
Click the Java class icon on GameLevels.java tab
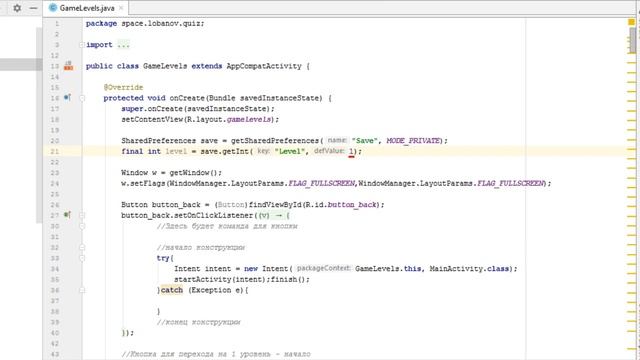(53, 8)
